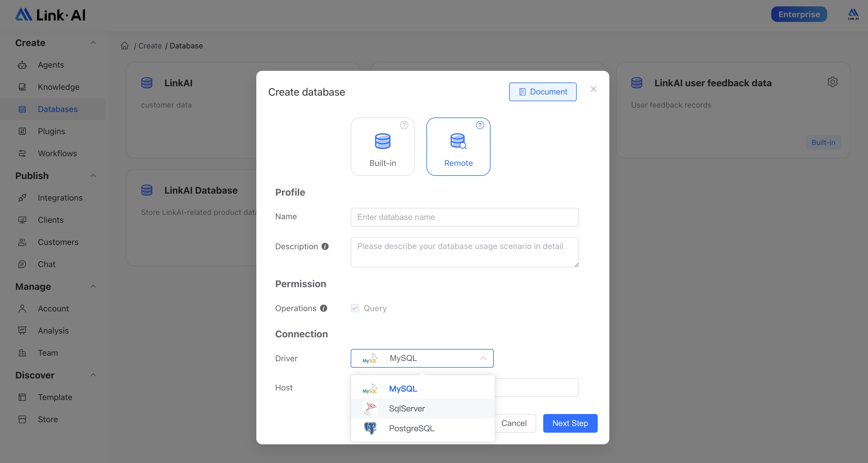The height and width of the screenshot is (463, 868).
Task: Collapse the Publish section chevron
Action: point(93,176)
